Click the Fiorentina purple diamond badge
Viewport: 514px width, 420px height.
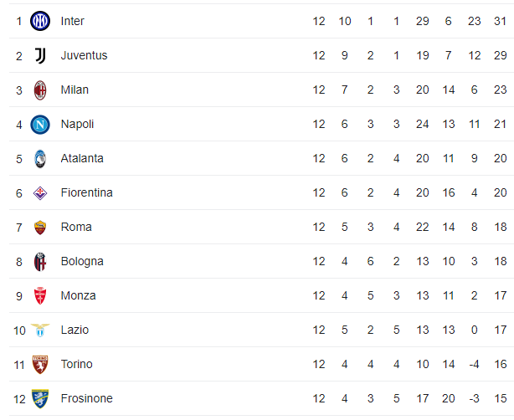(40, 193)
